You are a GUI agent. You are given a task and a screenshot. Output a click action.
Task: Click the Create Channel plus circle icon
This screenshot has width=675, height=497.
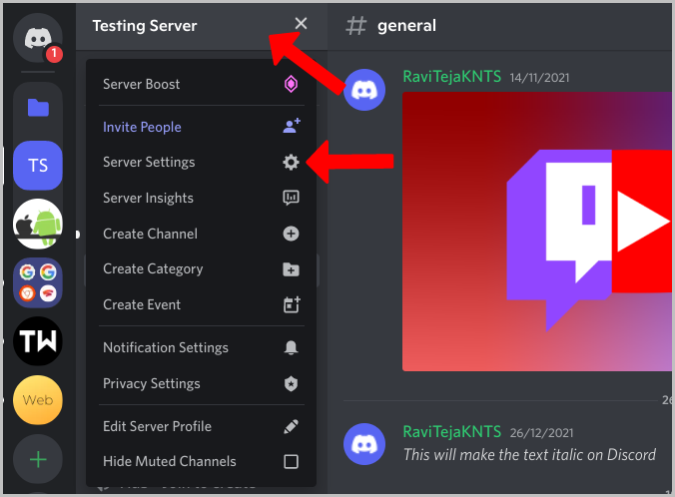point(291,234)
